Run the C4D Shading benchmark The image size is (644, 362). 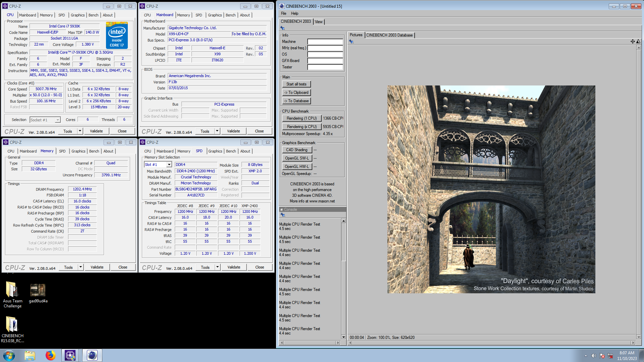click(297, 150)
